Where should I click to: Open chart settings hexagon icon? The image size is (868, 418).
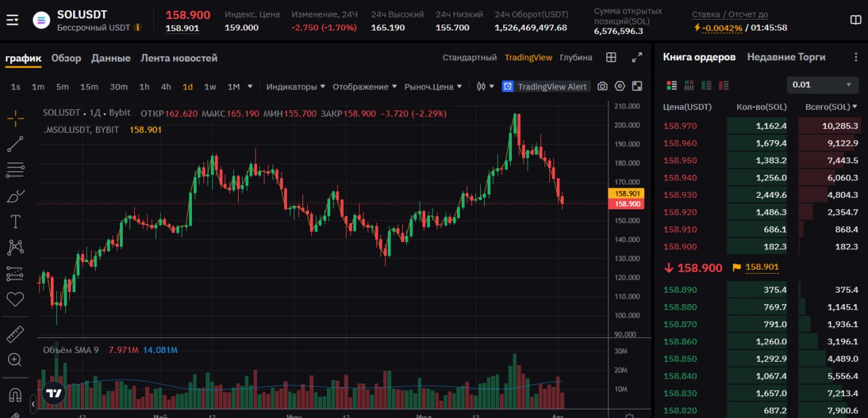pyautogui.click(x=620, y=87)
